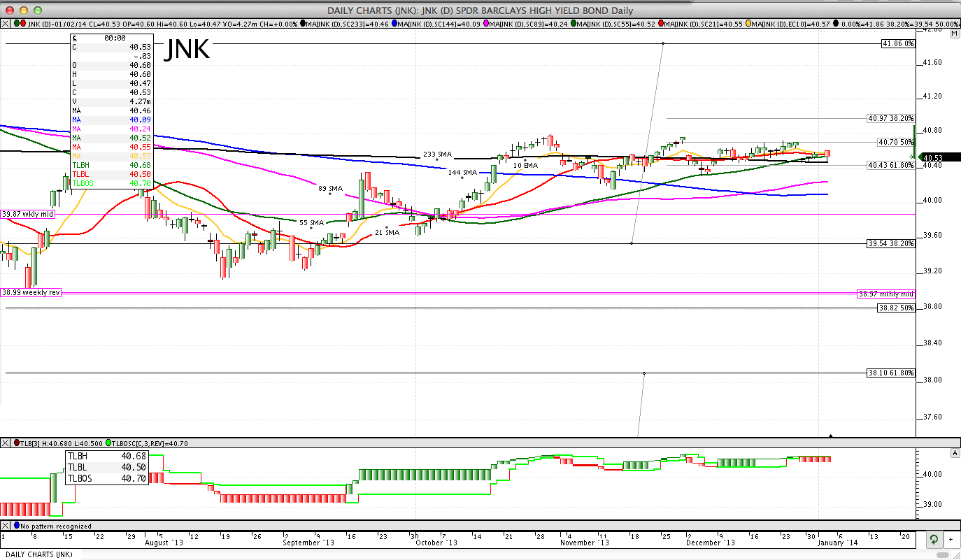
Task: Click the 38.97 mthly mid level label
Action: [886, 294]
